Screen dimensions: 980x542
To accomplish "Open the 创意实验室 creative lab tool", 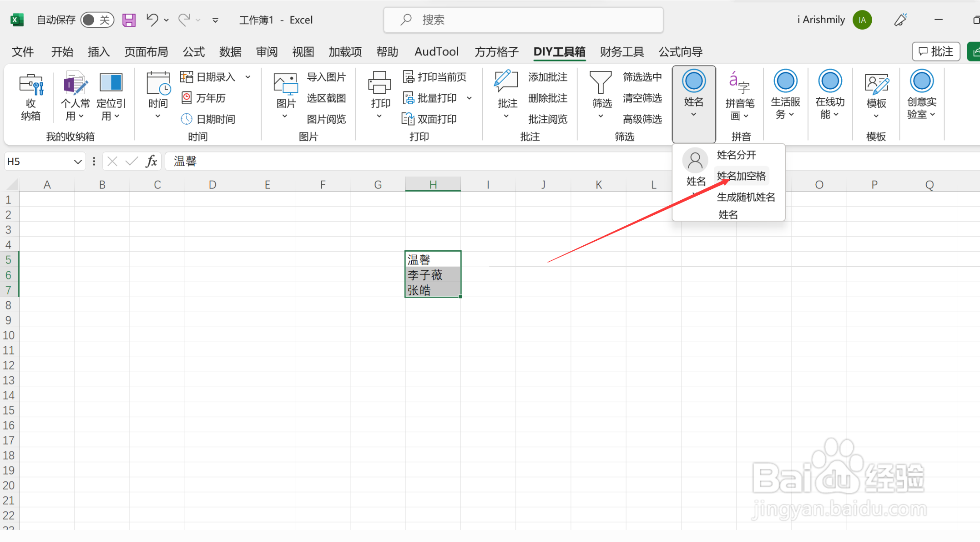I will [x=922, y=94].
